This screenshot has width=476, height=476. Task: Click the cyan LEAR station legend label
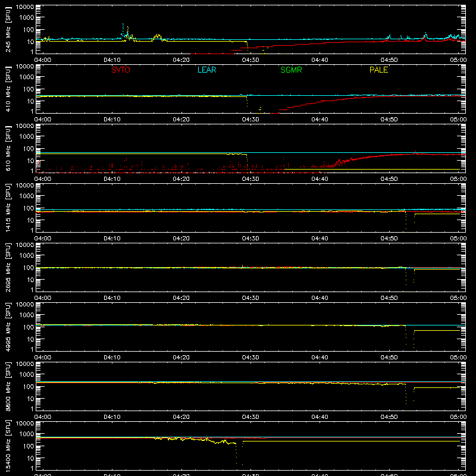click(x=206, y=70)
